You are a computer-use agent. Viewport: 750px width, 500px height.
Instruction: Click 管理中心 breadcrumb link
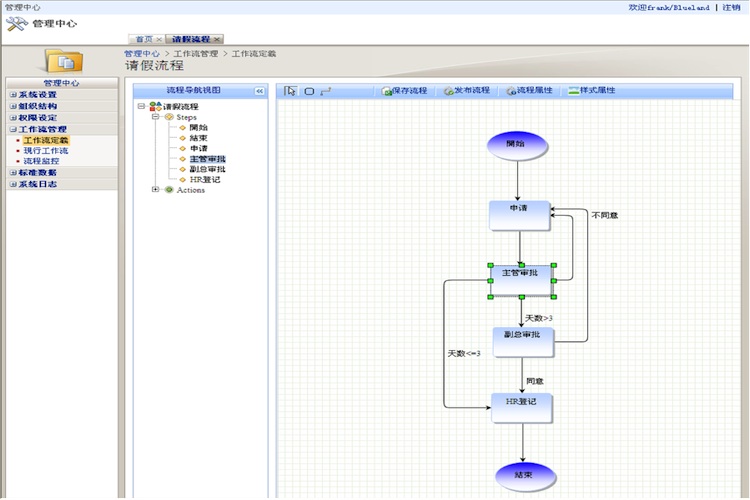click(141, 53)
